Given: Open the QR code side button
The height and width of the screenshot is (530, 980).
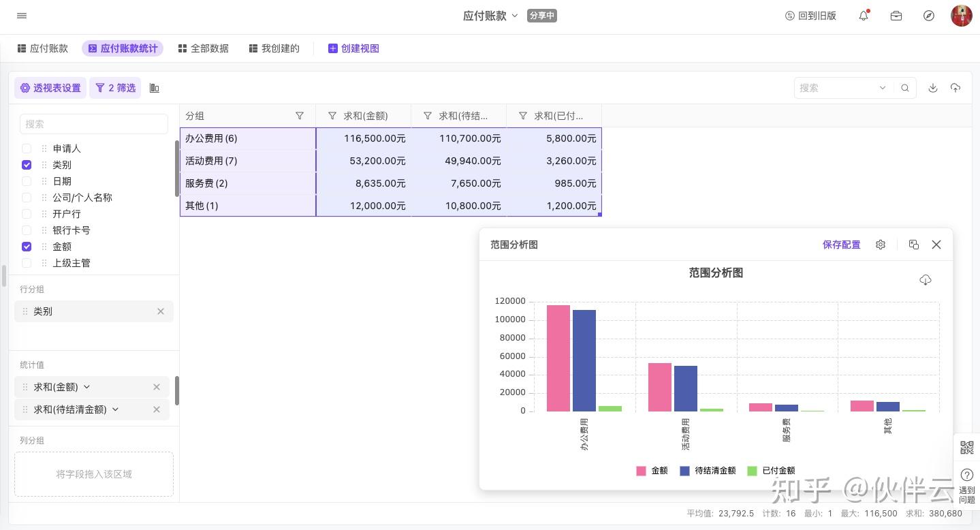Looking at the screenshot, I should pos(967,448).
